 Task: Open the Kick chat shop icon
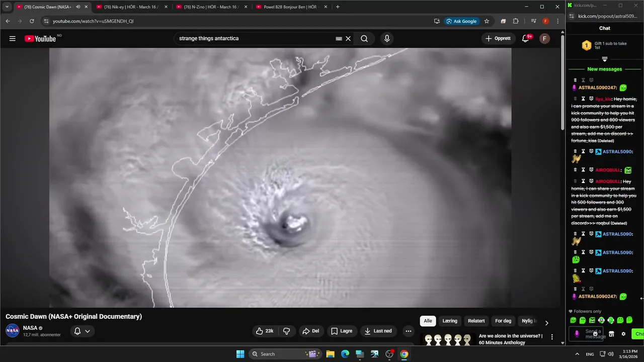click(x=611, y=334)
